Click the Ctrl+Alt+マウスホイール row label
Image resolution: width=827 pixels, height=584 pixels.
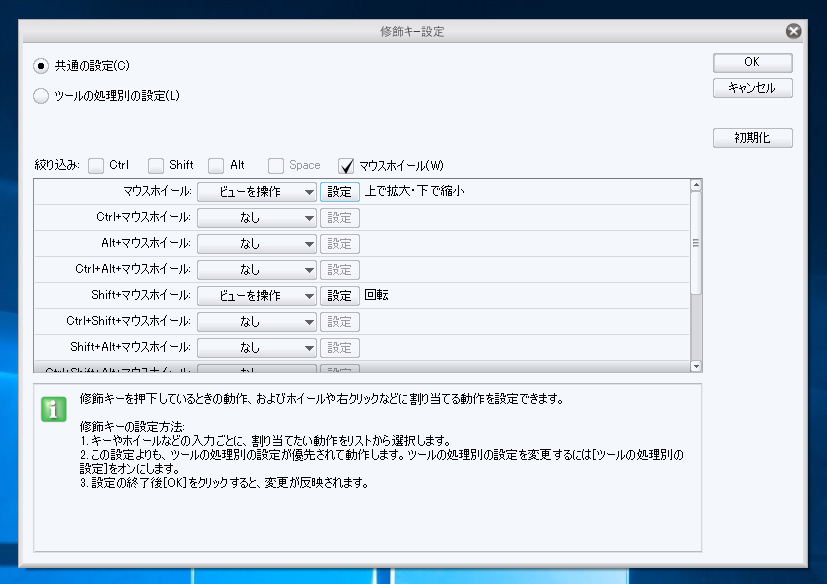click(x=133, y=269)
